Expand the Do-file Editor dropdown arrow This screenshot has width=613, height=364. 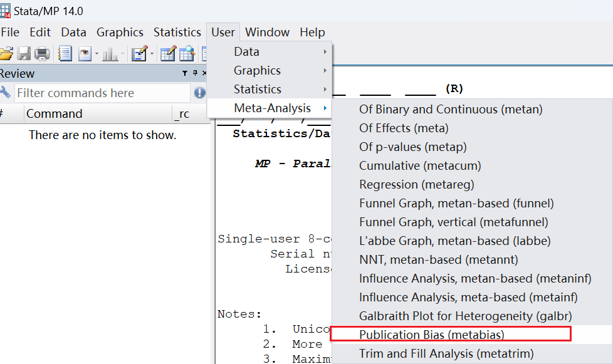tap(152, 53)
